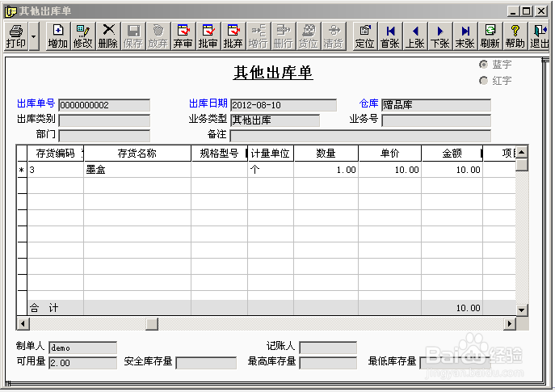Click the empty 部门 field
The width and height of the screenshot is (555, 392).
[104, 136]
